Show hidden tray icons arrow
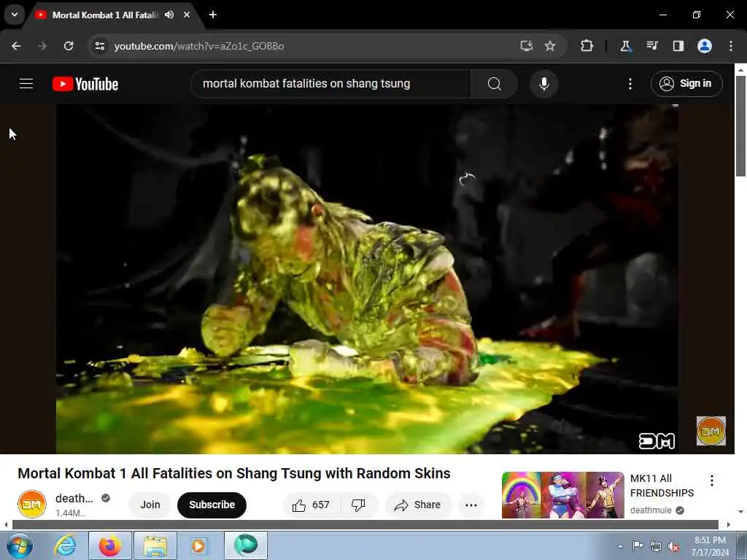Image resolution: width=747 pixels, height=560 pixels. point(620,546)
